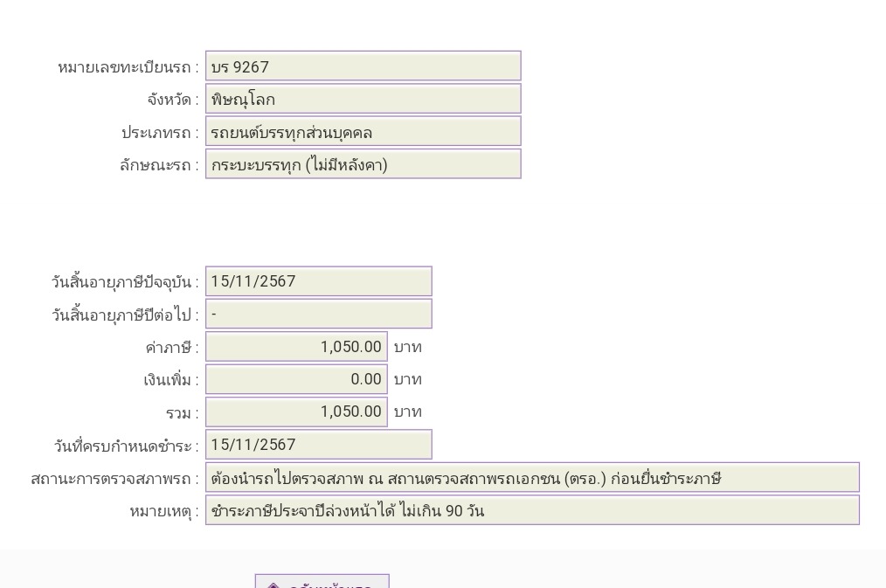This screenshot has width=886, height=588.
Task: Click the tax fee field ค่าภาษี
Action: point(296,346)
